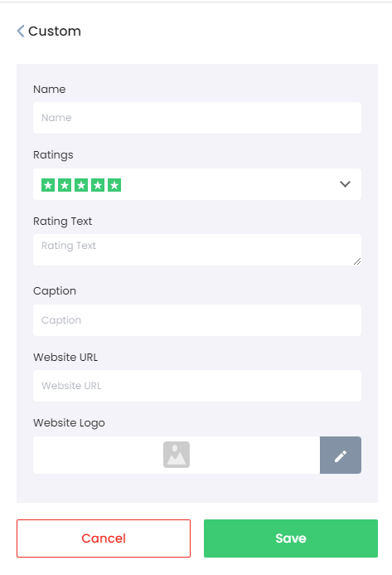392x575 pixels.
Task: Click the green Save button
Action: 291,538
